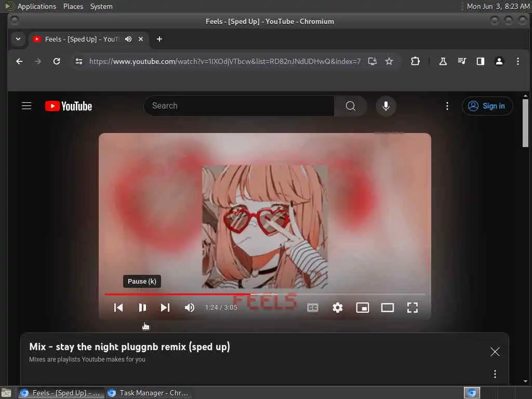
Task: Show the desktop via bottom-left icon
Action: point(6,393)
